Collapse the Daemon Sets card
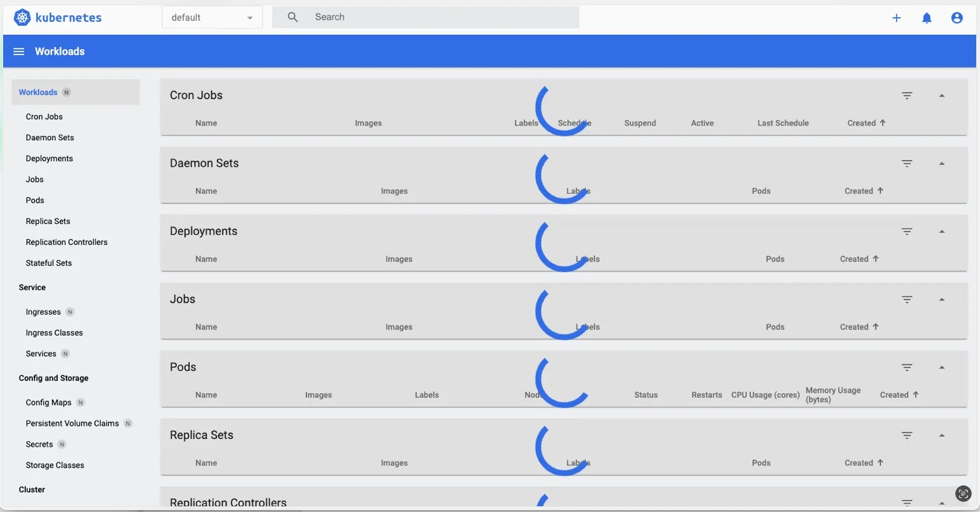This screenshot has height=512, width=980. [x=941, y=164]
